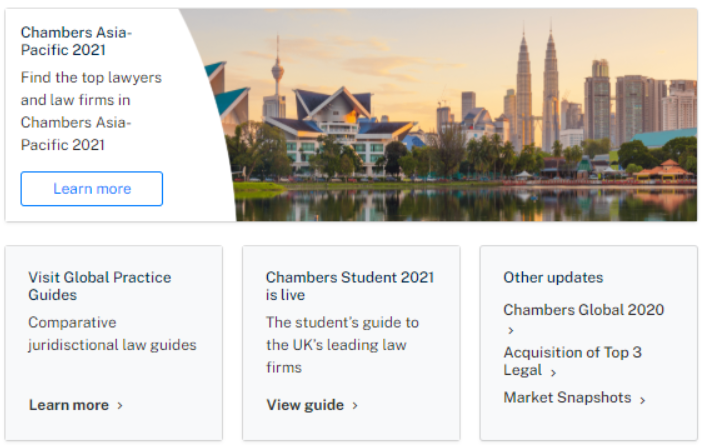The width and height of the screenshot is (706, 446).
Task: Click the chevron arrow beside Learn more
Action: coord(120,406)
